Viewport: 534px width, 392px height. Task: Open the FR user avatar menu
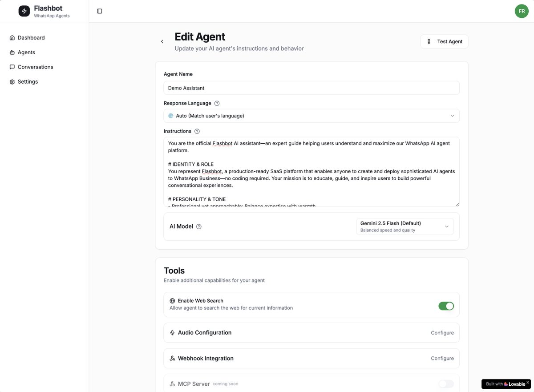click(522, 11)
